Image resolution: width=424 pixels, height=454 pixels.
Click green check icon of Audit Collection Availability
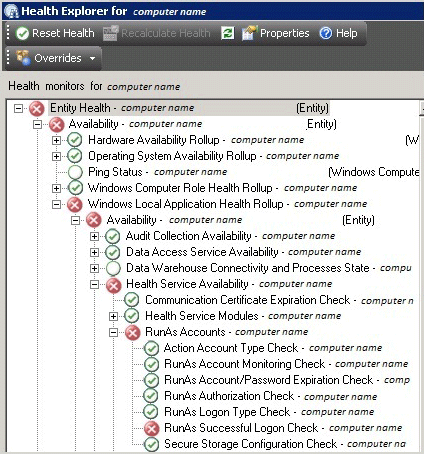[113, 236]
